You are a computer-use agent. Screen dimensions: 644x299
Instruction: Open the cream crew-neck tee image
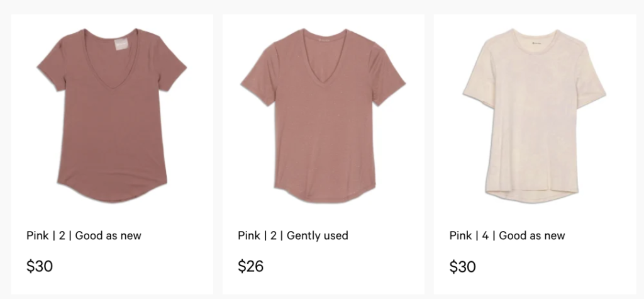click(x=534, y=113)
